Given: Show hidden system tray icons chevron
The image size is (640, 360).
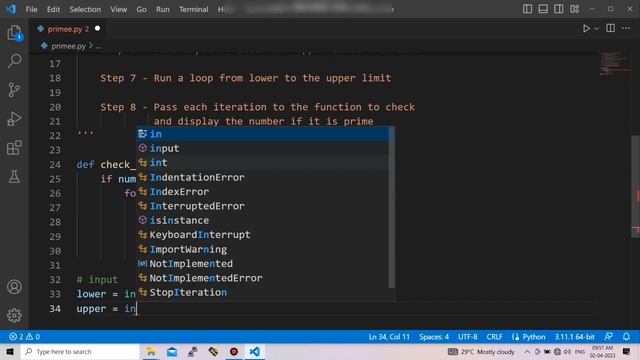Looking at the screenshot, I should pyautogui.click(x=527, y=351).
